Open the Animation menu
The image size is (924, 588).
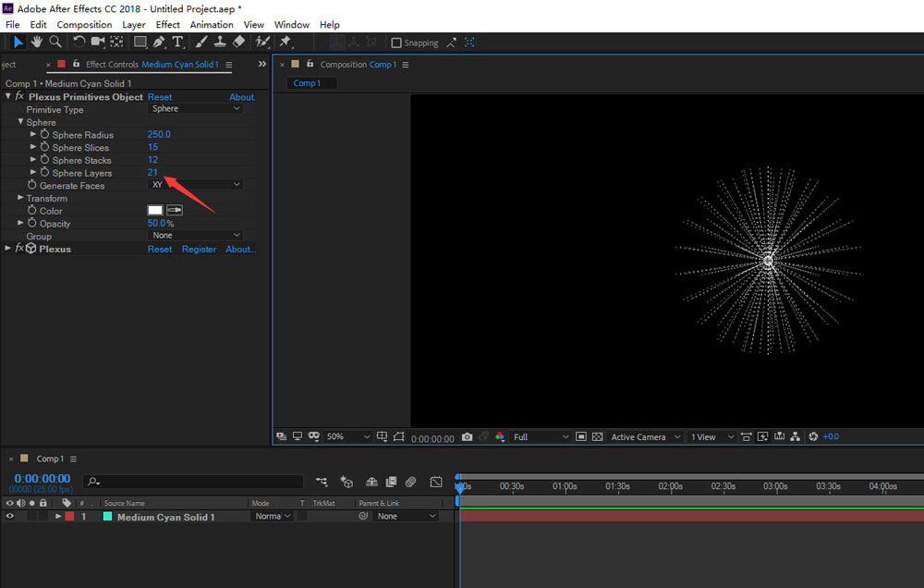tap(212, 25)
